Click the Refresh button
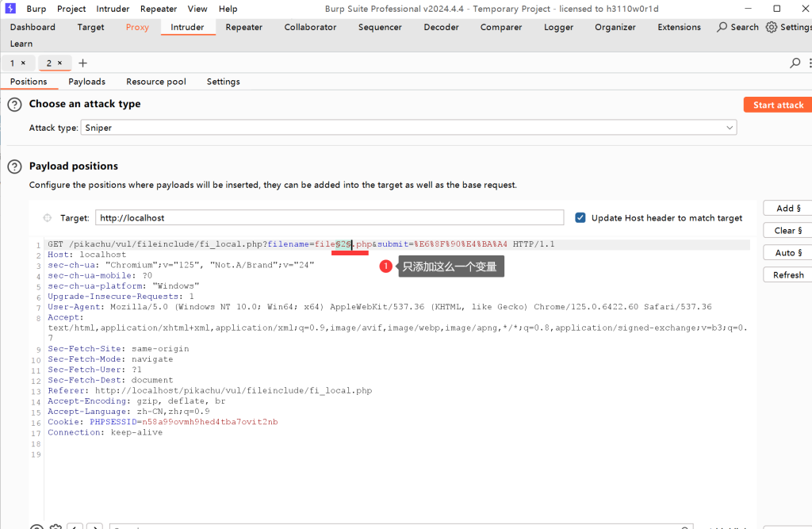This screenshot has height=529, width=812. 787,274
